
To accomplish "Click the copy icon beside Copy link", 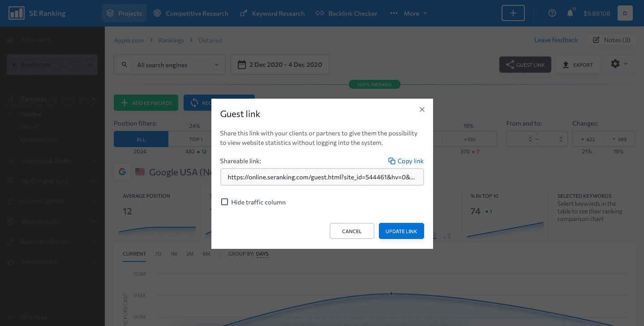I will point(392,161).
